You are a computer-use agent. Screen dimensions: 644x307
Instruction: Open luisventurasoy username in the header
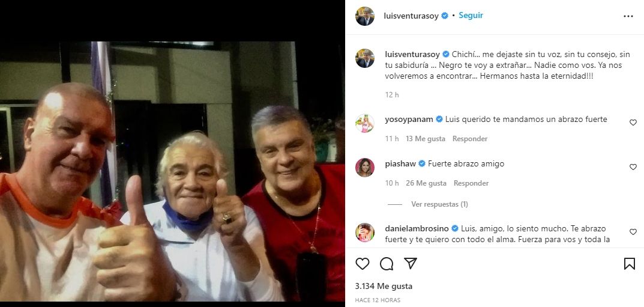click(x=412, y=16)
